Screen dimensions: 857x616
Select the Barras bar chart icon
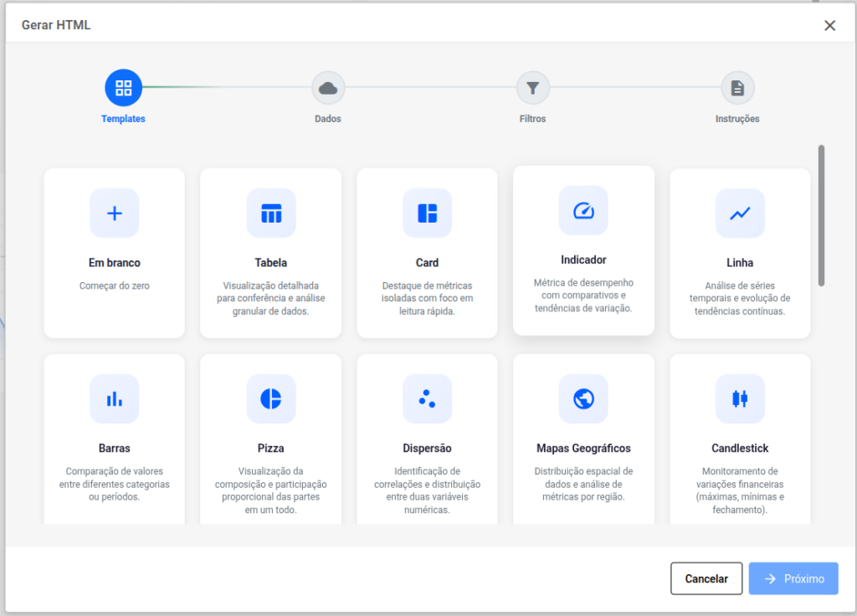115,398
